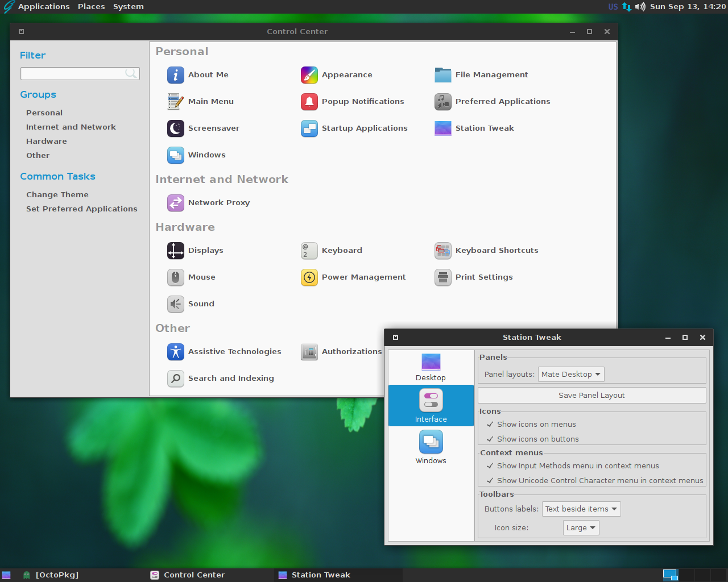Image resolution: width=728 pixels, height=582 pixels.
Task: Click workspace switcher in bottom panel
Action: pyautogui.click(x=695, y=575)
